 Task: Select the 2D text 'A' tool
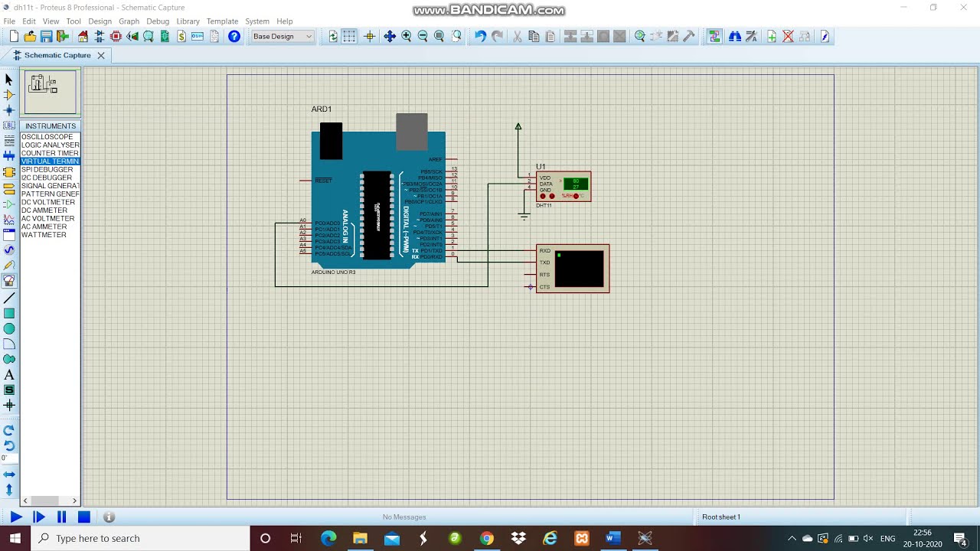tap(9, 375)
